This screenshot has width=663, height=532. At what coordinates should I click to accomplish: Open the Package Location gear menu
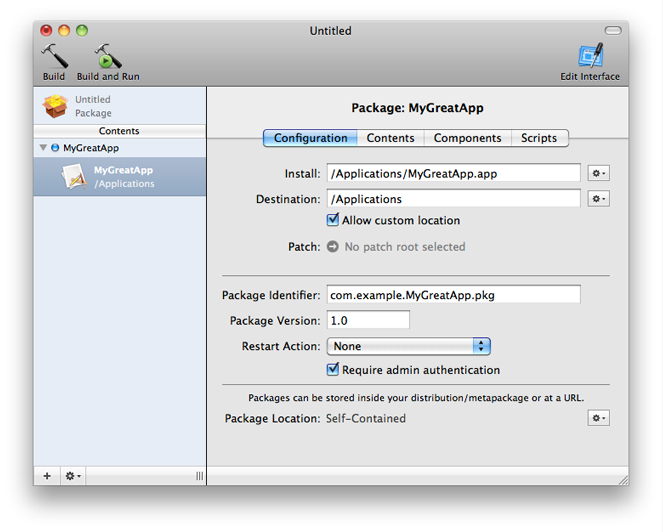(x=598, y=418)
